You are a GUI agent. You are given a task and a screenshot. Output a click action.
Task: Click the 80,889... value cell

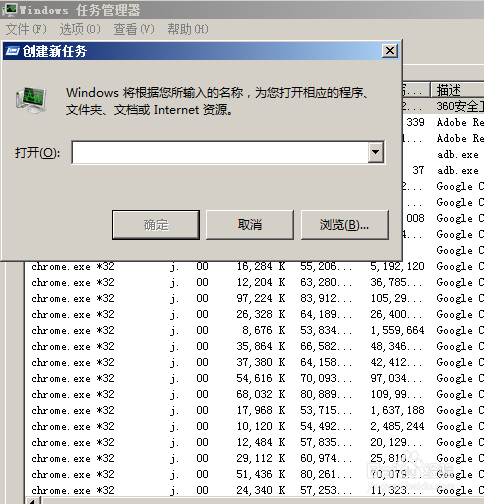click(326, 394)
